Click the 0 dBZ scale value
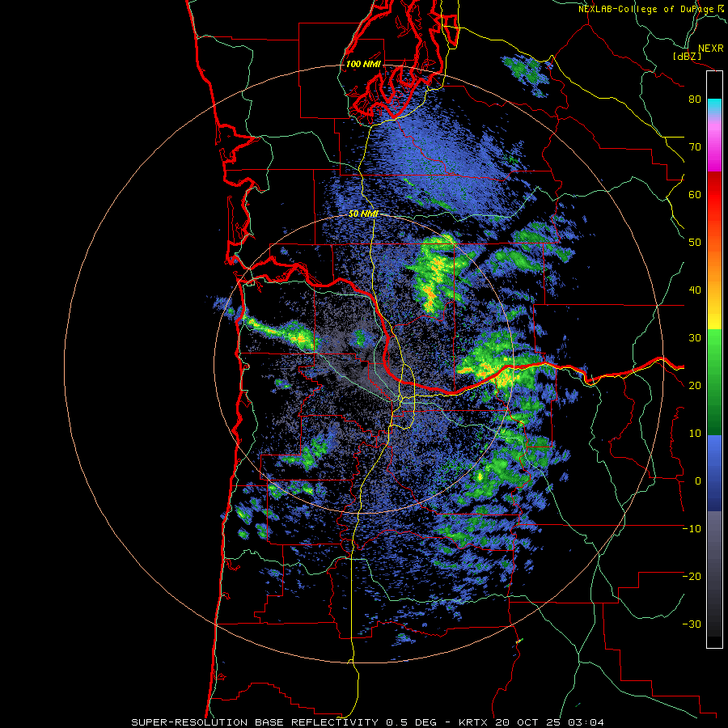The height and width of the screenshot is (728, 728). pyautogui.click(x=698, y=481)
